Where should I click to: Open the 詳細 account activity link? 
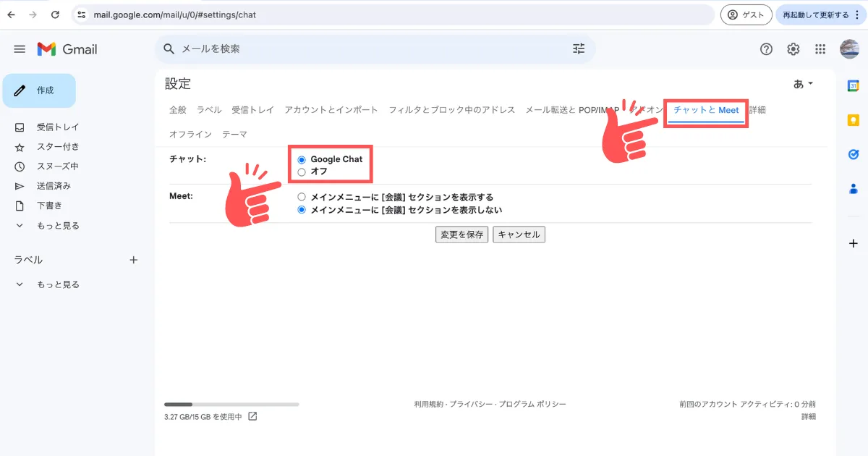(809, 417)
